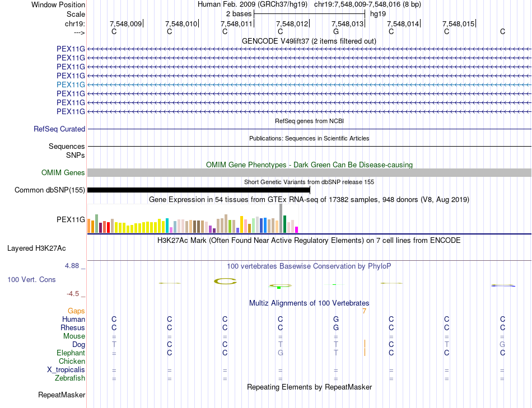Viewport: 532px width, 408px height.
Task: Click the position text chr19:7,548,009-7,548,016 (8 bp)
Action: click(x=367, y=4)
